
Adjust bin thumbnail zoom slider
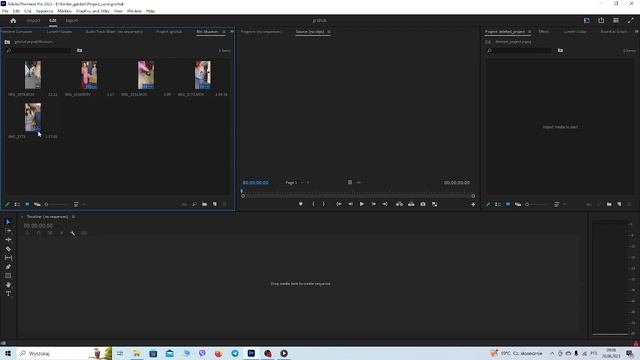click(56, 204)
